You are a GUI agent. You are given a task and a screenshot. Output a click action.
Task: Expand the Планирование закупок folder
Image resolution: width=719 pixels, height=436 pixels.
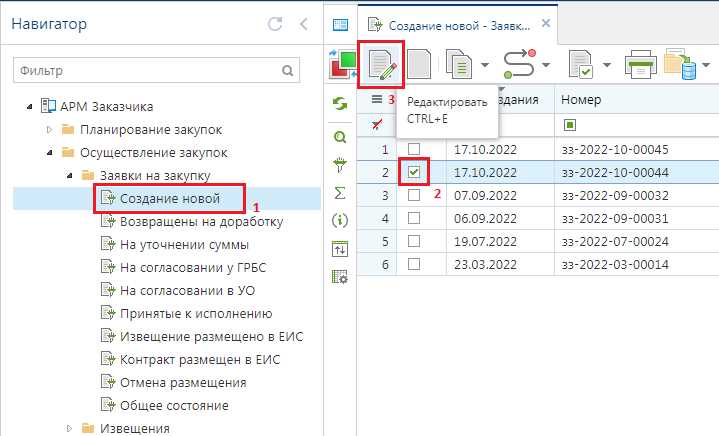tap(50, 130)
